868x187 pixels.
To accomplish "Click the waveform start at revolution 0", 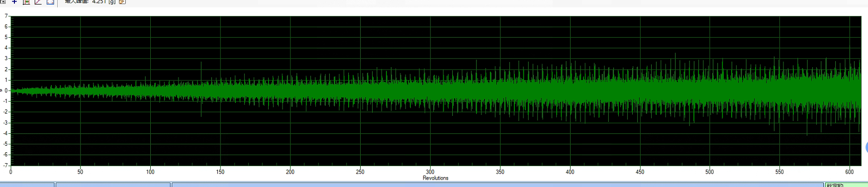I will [11, 91].
